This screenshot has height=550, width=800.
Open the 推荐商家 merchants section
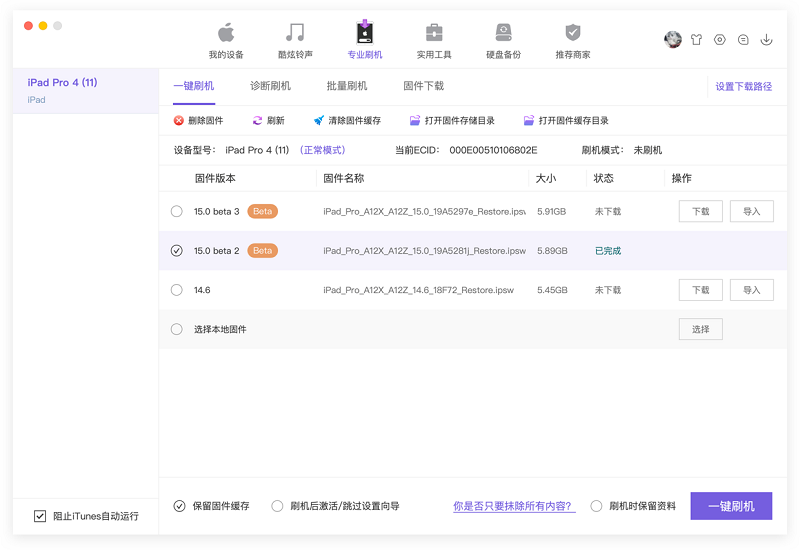tap(572, 40)
